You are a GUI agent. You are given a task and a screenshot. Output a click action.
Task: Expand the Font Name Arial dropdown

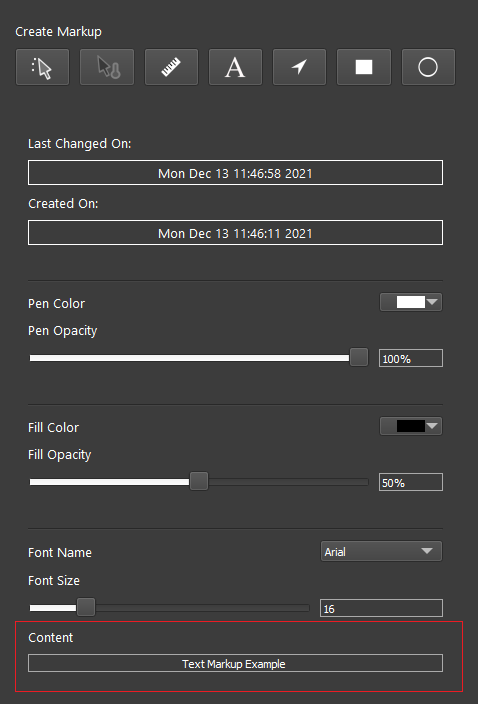pos(381,551)
